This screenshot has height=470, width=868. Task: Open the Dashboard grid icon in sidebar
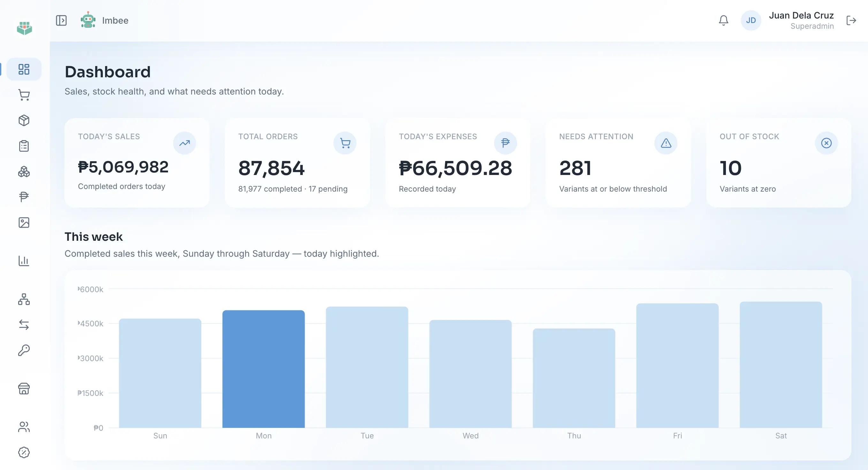(24, 69)
